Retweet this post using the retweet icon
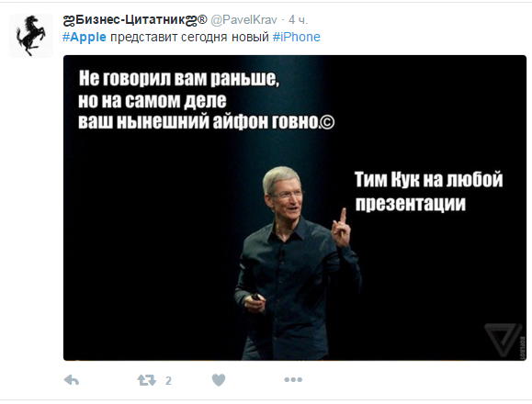Viewport: 532px width, 404px height. 147,380
